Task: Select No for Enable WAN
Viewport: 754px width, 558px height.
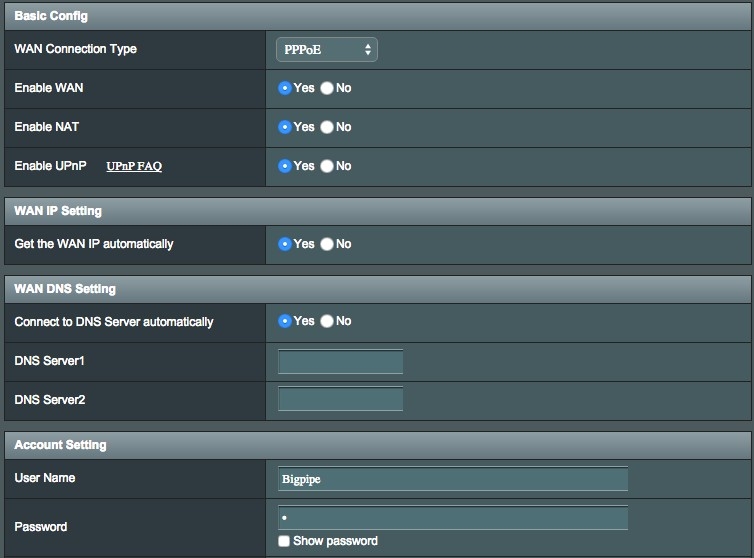Action: coord(327,88)
